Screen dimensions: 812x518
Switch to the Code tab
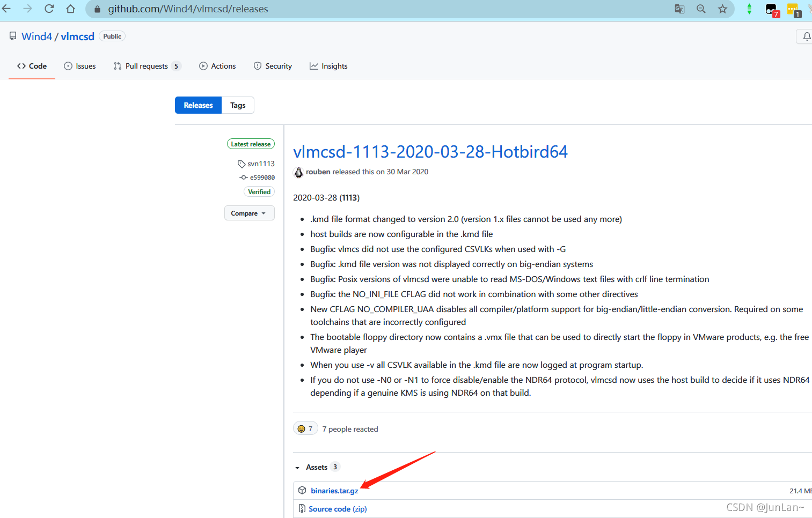pyautogui.click(x=32, y=66)
